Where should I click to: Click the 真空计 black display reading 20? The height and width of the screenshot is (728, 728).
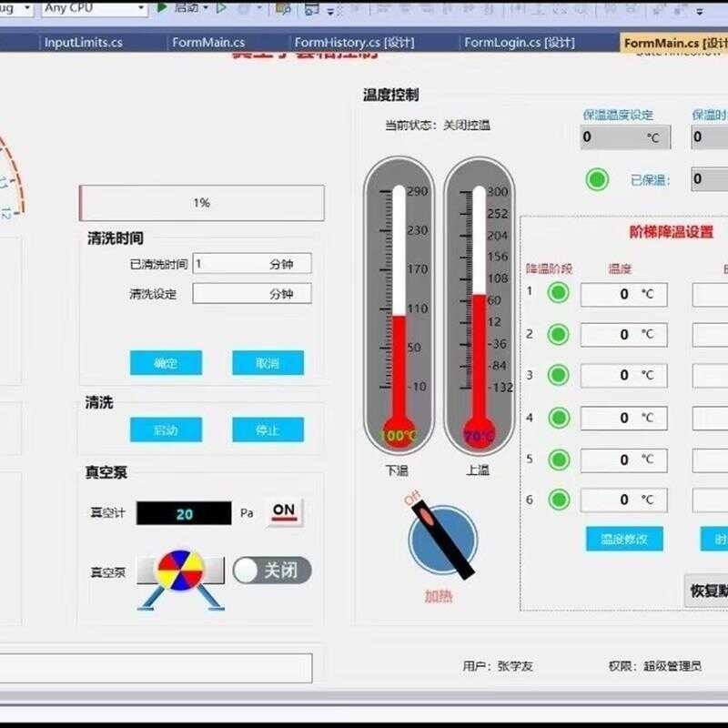(184, 513)
